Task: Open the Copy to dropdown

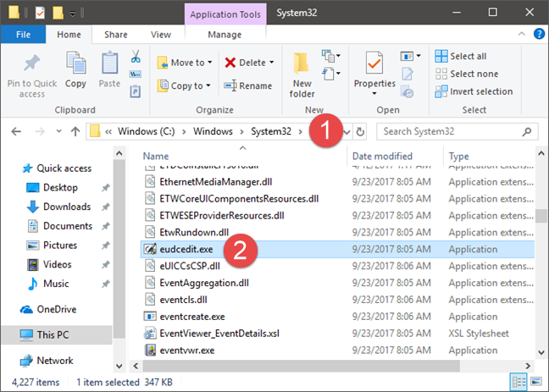Action: pos(184,86)
